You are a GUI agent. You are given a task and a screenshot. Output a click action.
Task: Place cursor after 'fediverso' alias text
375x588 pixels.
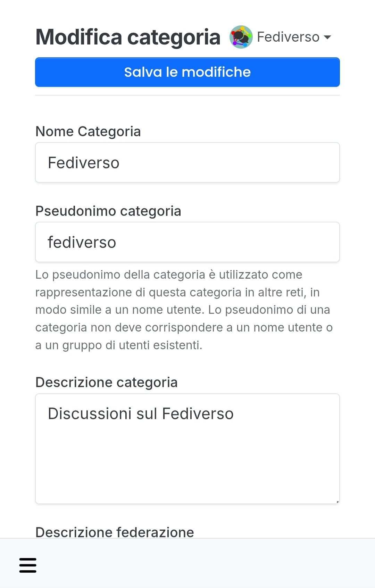tap(117, 242)
